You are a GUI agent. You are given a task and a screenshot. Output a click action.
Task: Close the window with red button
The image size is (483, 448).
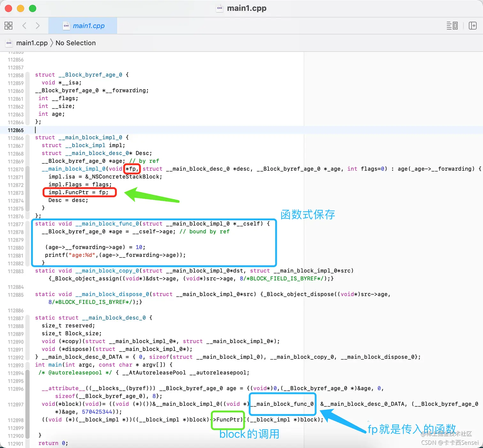click(9, 8)
